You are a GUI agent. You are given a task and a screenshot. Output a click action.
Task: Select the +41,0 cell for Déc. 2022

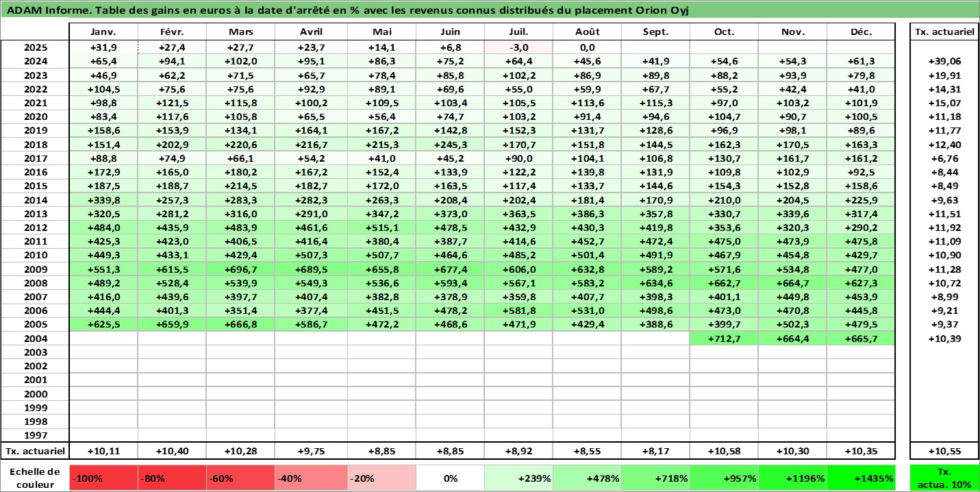point(862,89)
